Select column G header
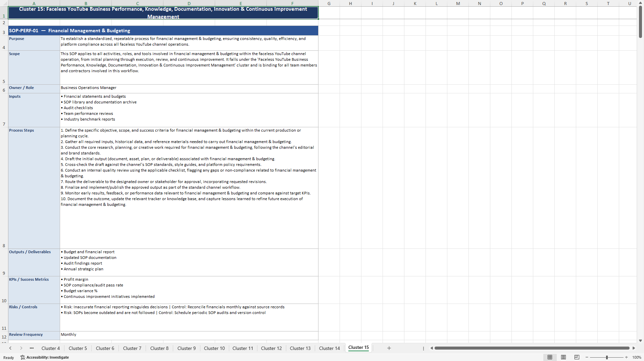The height and width of the screenshot is (361, 644). (329, 3)
